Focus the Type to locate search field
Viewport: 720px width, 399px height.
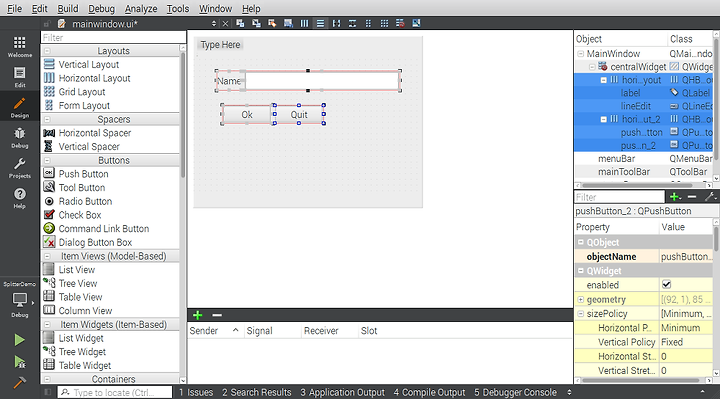(115, 392)
